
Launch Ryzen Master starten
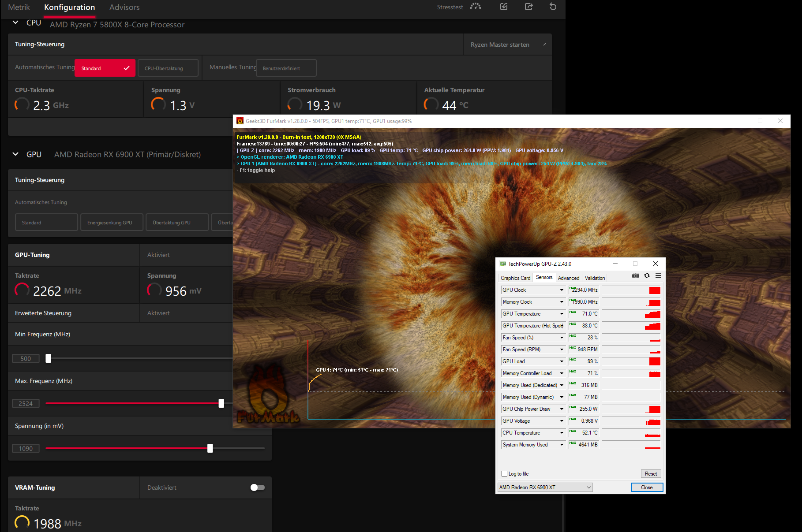coord(507,45)
